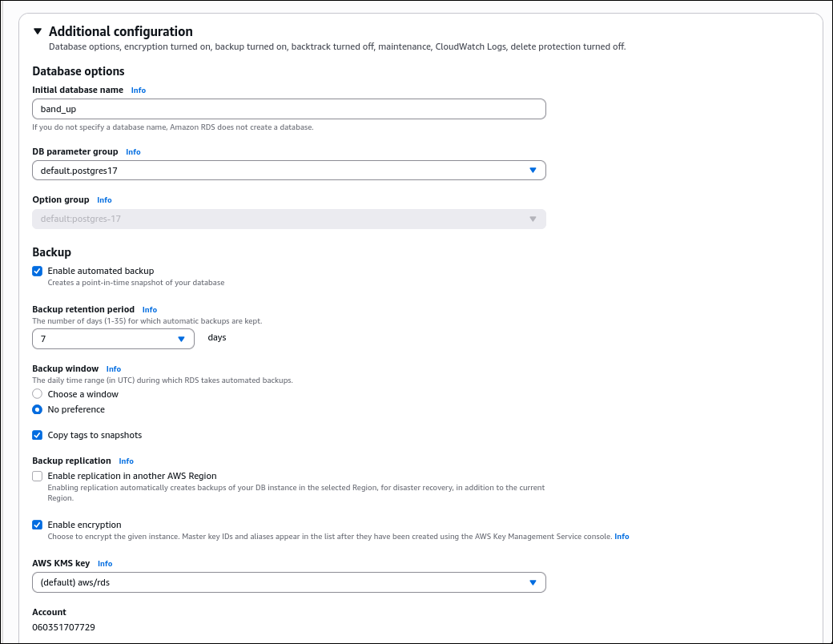Select No preference for backup window
The width and height of the screenshot is (833, 644).
[38, 409]
